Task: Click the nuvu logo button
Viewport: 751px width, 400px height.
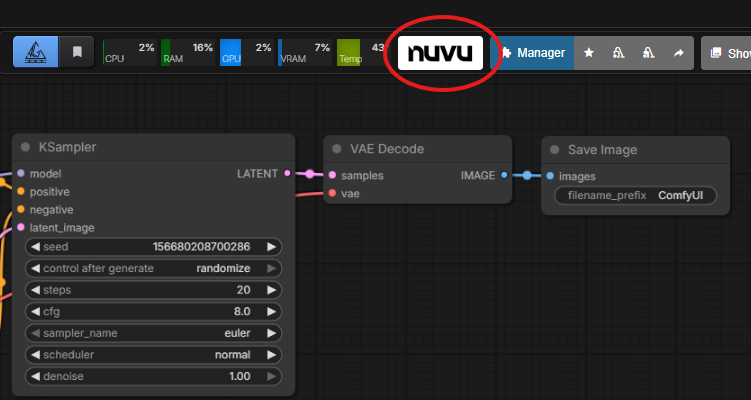Action: tap(440, 53)
